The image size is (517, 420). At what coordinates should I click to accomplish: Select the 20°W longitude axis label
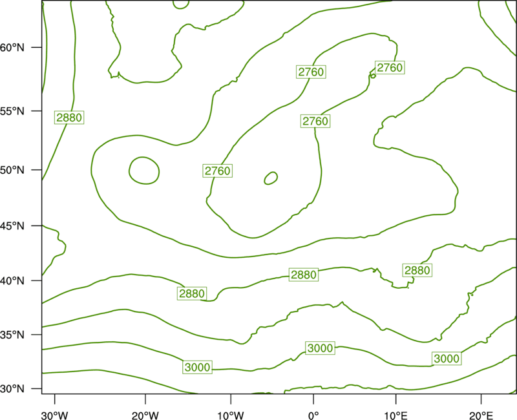145,415
